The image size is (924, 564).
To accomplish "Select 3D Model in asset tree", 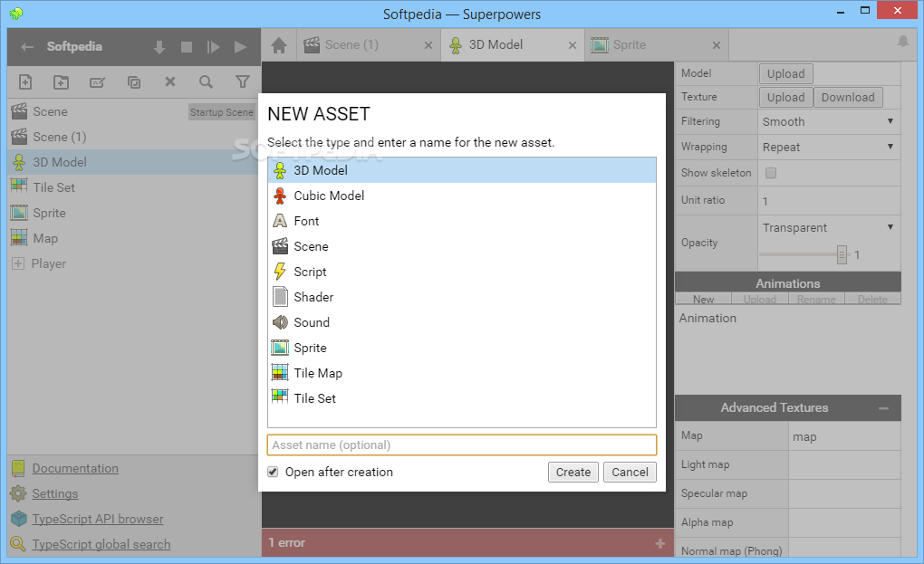I will [x=133, y=162].
